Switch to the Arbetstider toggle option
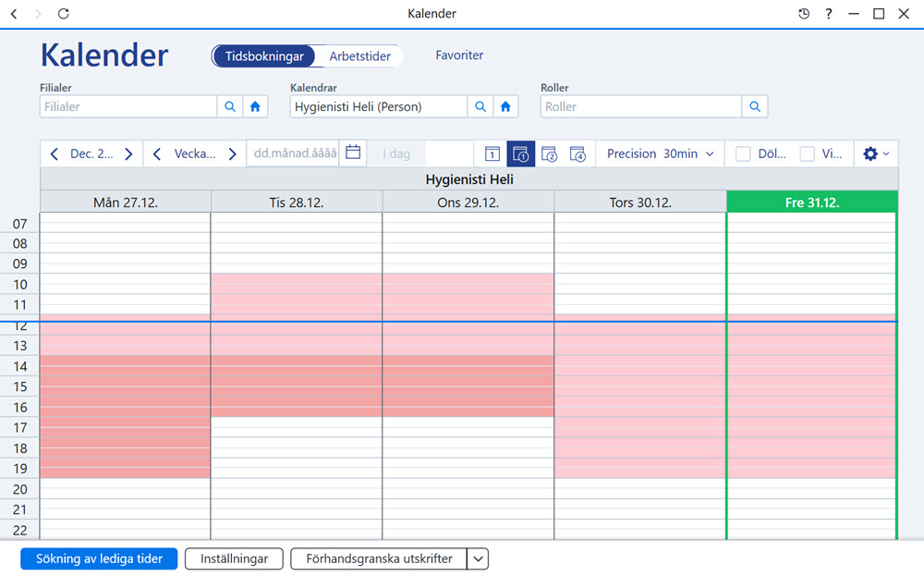 point(359,56)
